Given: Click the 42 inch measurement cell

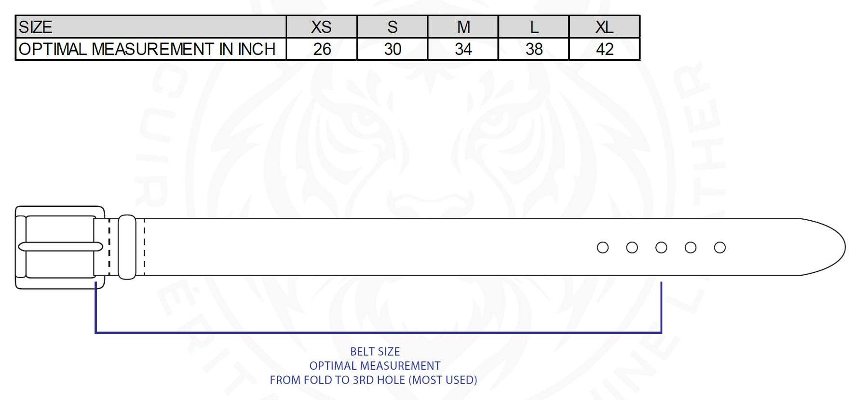Looking at the screenshot, I should coord(604,49).
